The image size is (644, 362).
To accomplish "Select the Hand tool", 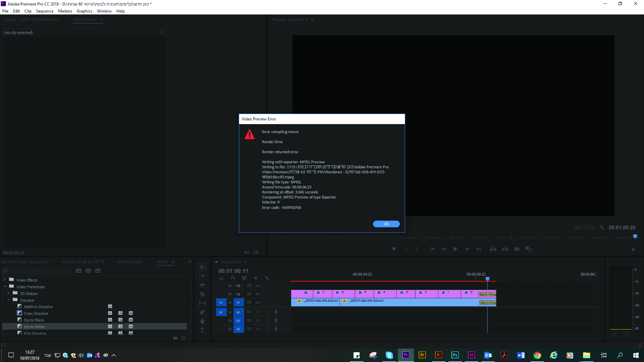I will pyautogui.click(x=202, y=321).
